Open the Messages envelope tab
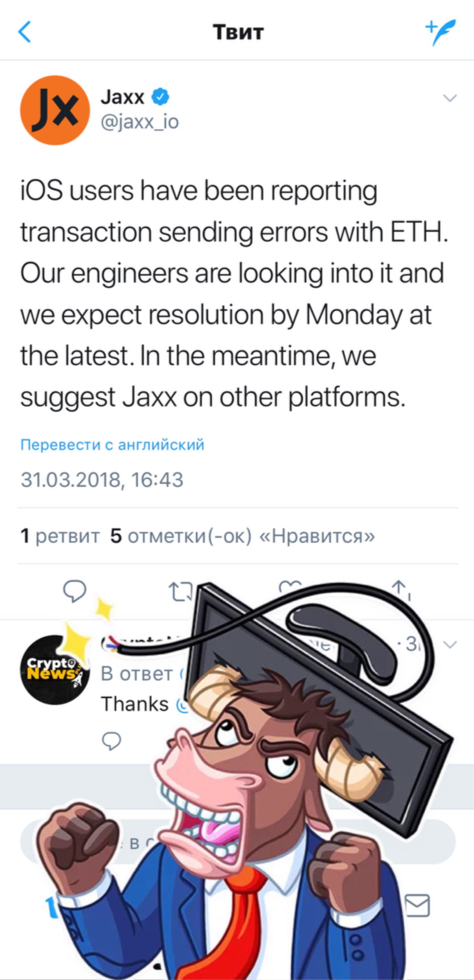 [417, 906]
